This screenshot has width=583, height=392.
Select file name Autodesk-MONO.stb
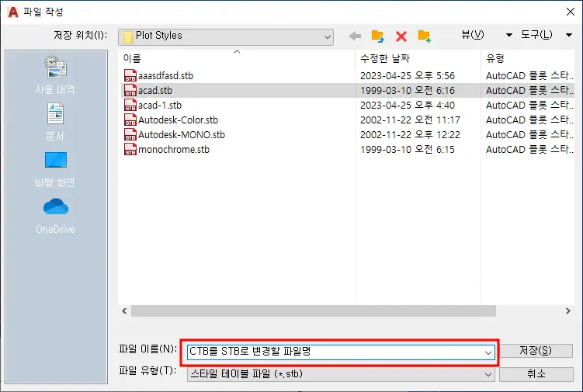182,134
